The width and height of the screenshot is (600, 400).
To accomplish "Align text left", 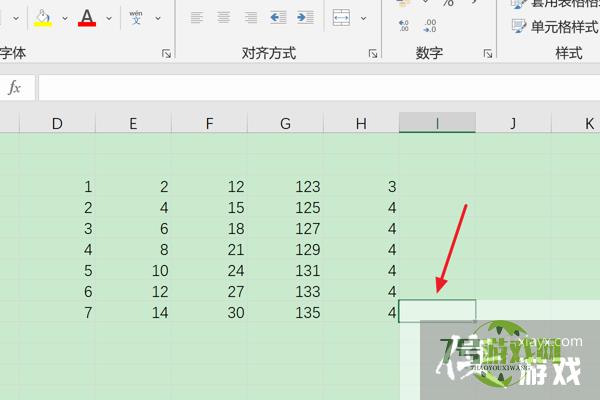I will (x=197, y=18).
